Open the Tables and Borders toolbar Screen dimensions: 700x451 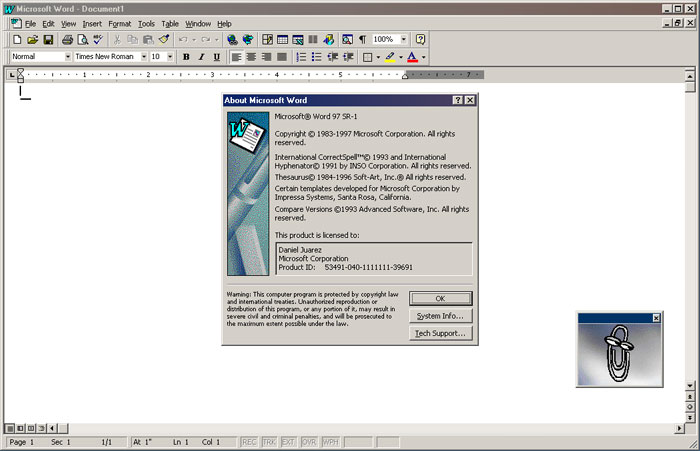tap(267, 40)
